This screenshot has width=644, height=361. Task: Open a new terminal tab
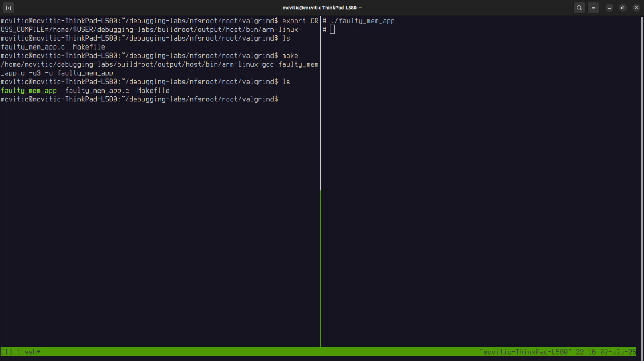pyautogui.click(x=8, y=8)
